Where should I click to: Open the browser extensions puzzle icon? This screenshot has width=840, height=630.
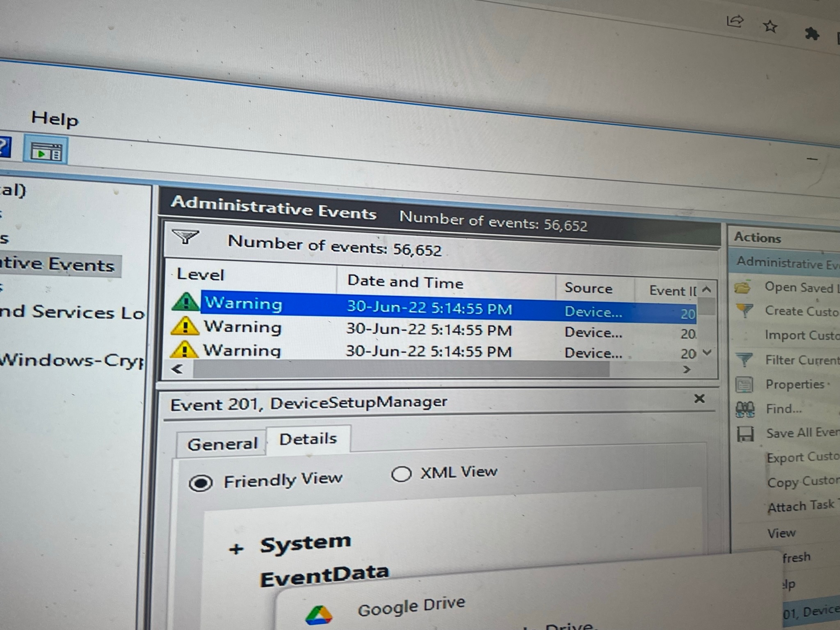click(812, 34)
